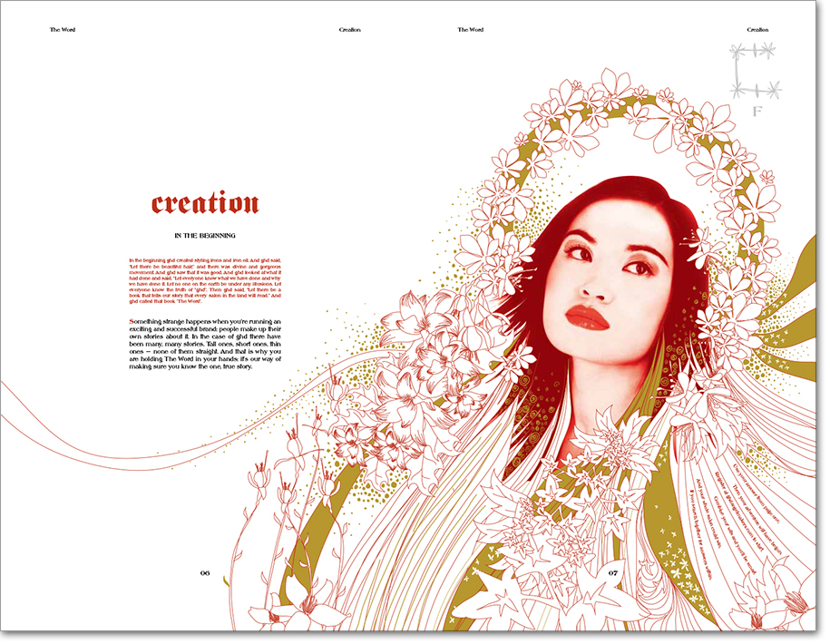The image size is (830, 644).
Task: Select the "IN THE BEGINNING" subheading
Action: pyautogui.click(x=205, y=236)
